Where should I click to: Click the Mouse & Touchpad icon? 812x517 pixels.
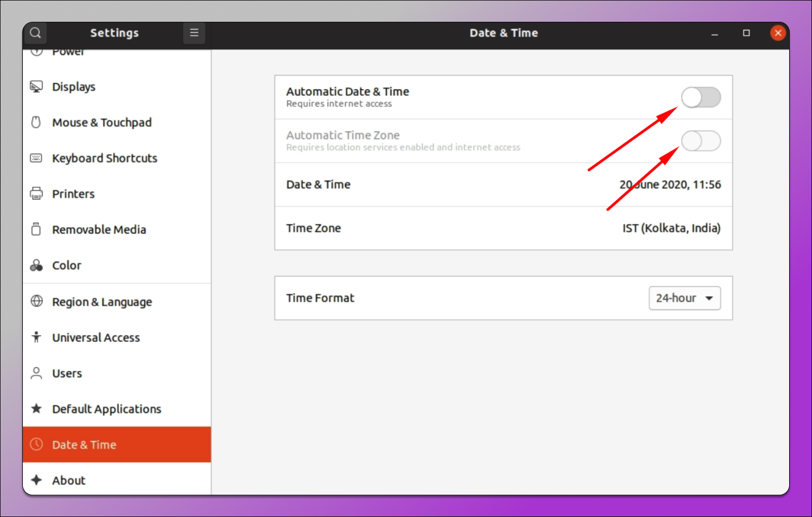36,123
